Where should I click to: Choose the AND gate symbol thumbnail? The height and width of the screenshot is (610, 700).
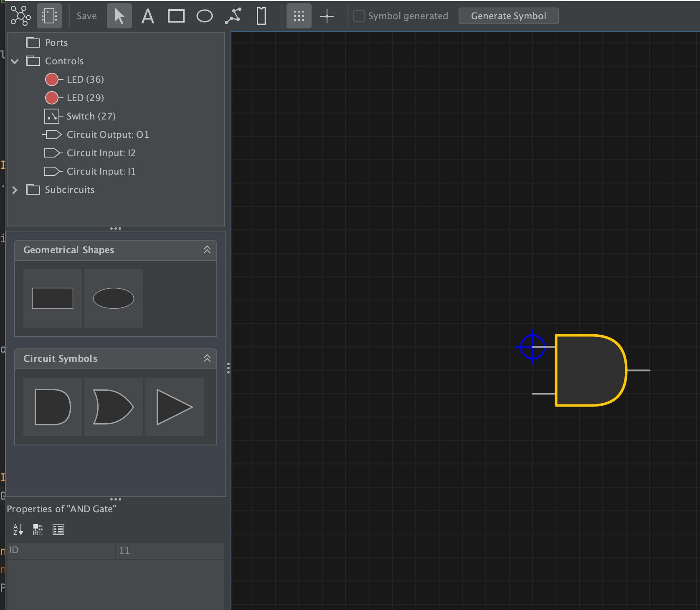53,407
